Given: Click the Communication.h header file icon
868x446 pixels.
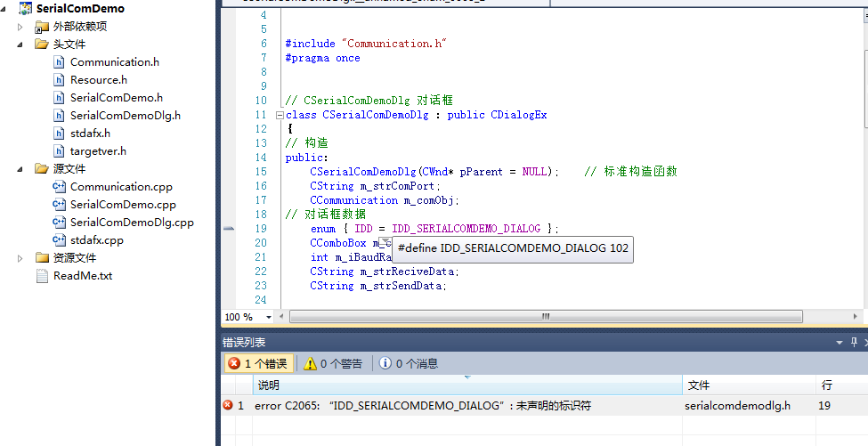Looking at the screenshot, I should point(59,62).
